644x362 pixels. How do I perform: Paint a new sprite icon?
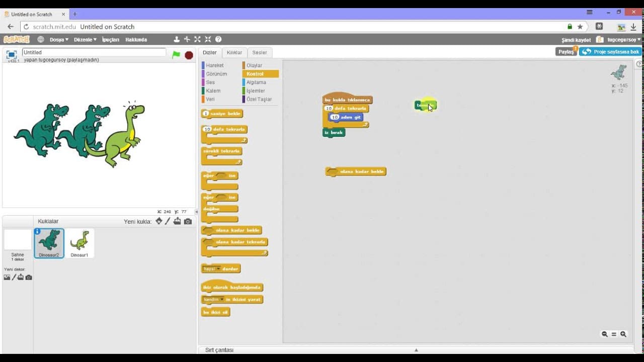pyautogui.click(x=168, y=221)
